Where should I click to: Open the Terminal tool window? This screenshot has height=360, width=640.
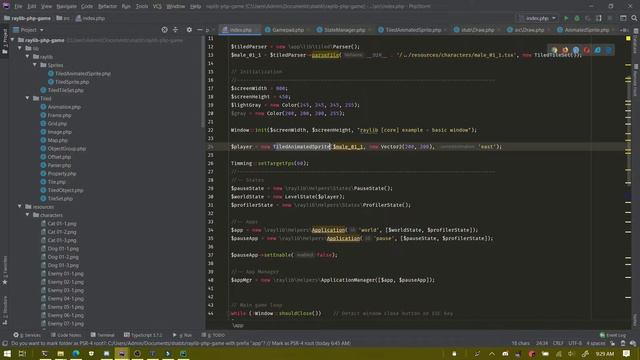coord(102,335)
